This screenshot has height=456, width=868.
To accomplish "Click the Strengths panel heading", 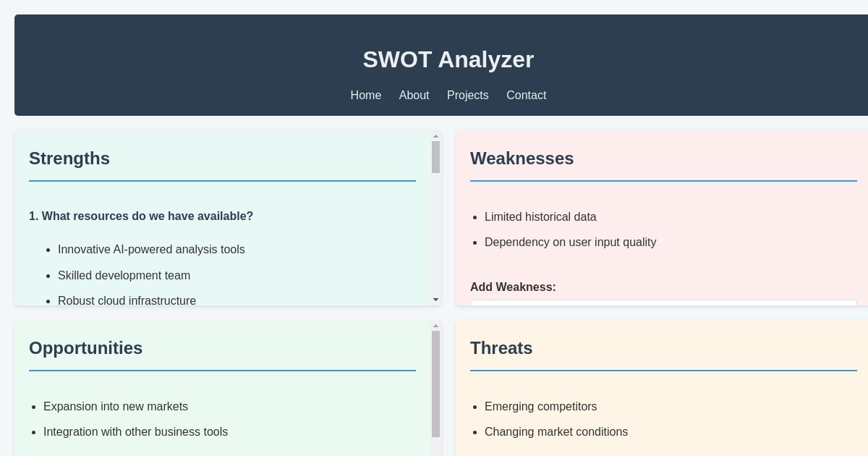I will click(69, 159).
